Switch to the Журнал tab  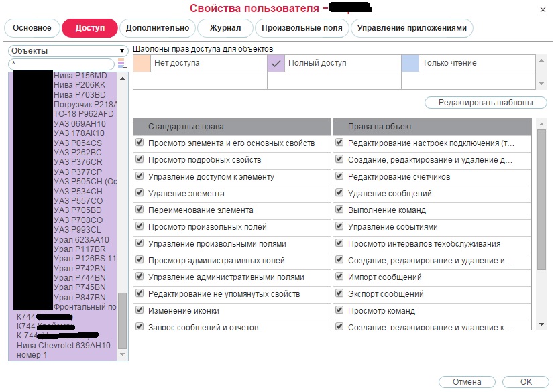225,27
